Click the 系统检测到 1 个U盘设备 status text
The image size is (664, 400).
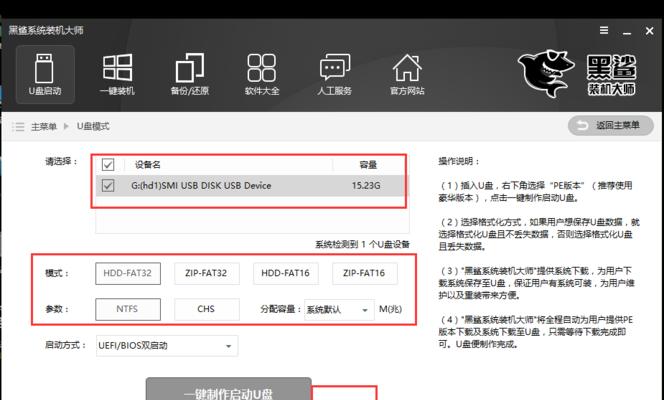pos(362,244)
